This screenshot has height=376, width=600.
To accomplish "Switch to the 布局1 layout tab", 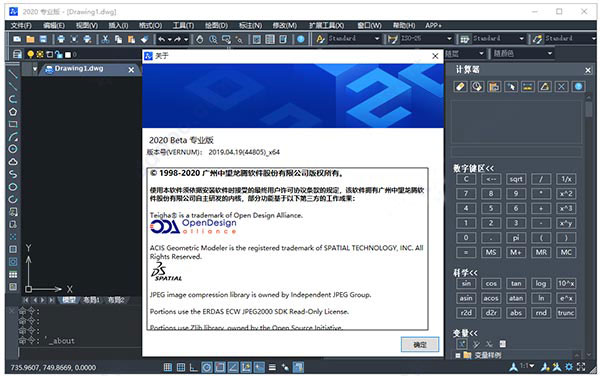I will click(x=91, y=300).
